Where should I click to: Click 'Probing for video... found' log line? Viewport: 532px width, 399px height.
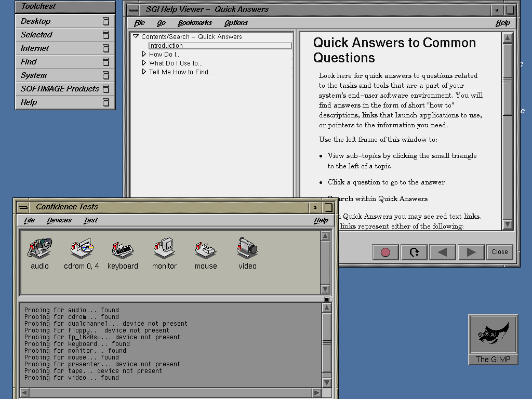tap(72, 378)
